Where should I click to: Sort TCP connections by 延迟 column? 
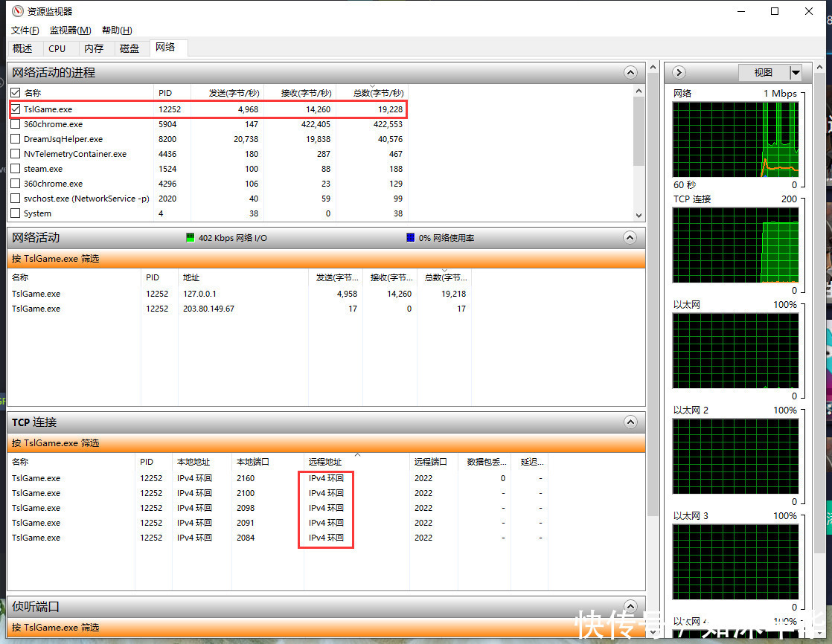pyautogui.click(x=531, y=462)
